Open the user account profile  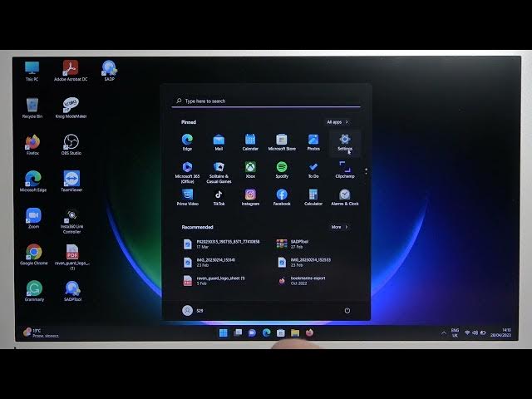coord(193,310)
